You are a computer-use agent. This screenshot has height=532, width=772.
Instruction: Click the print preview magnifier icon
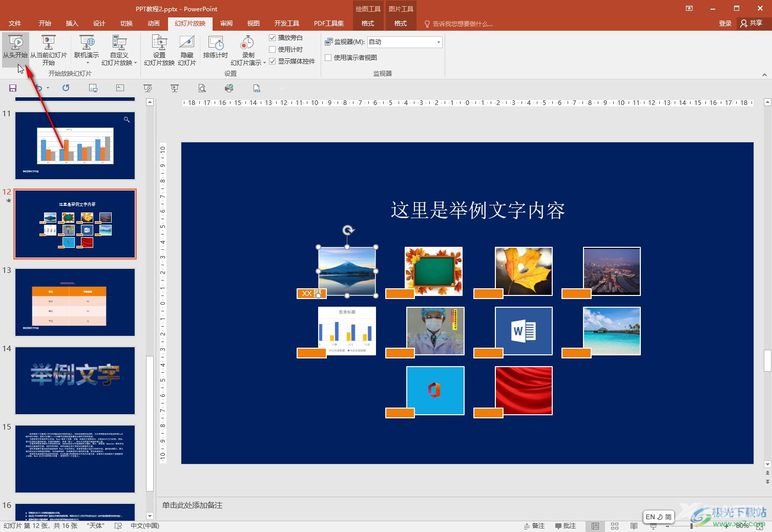(x=202, y=88)
